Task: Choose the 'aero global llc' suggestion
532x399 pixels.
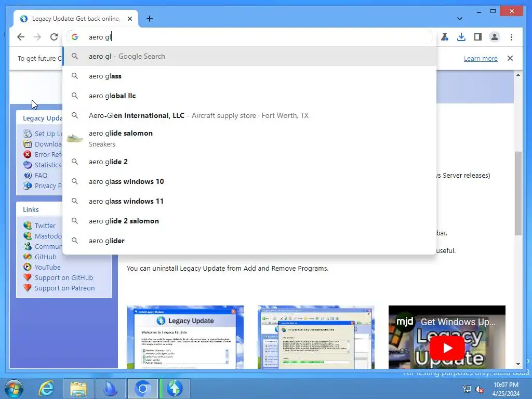Action: (x=250, y=96)
